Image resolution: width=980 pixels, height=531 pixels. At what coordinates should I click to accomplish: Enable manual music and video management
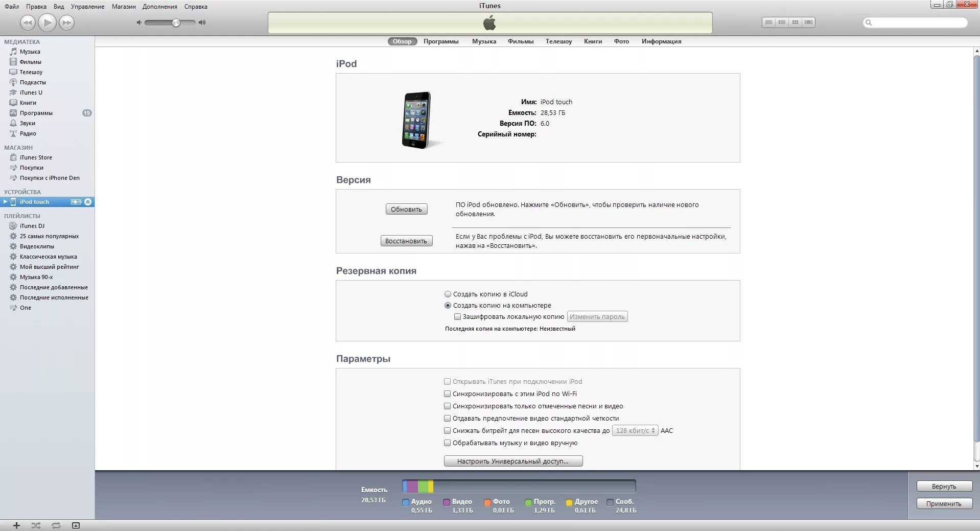tap(447, 443)
